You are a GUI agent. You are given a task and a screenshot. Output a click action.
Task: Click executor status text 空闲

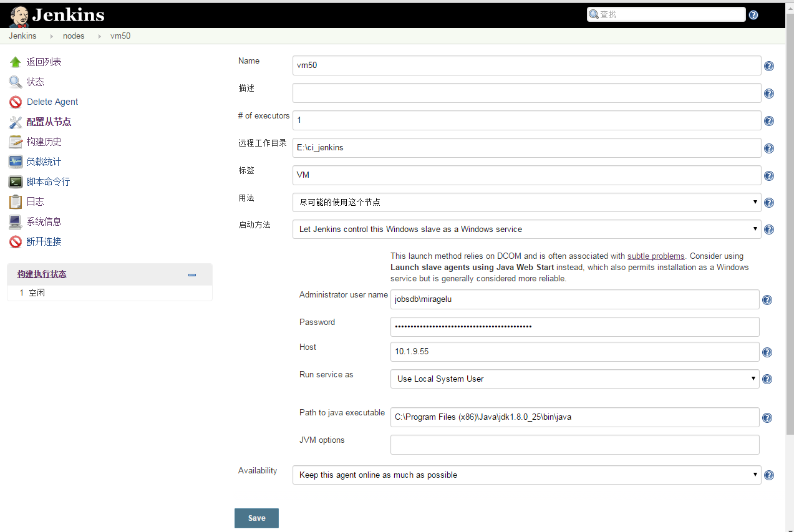pyautogui.click(x=37, y=293)
